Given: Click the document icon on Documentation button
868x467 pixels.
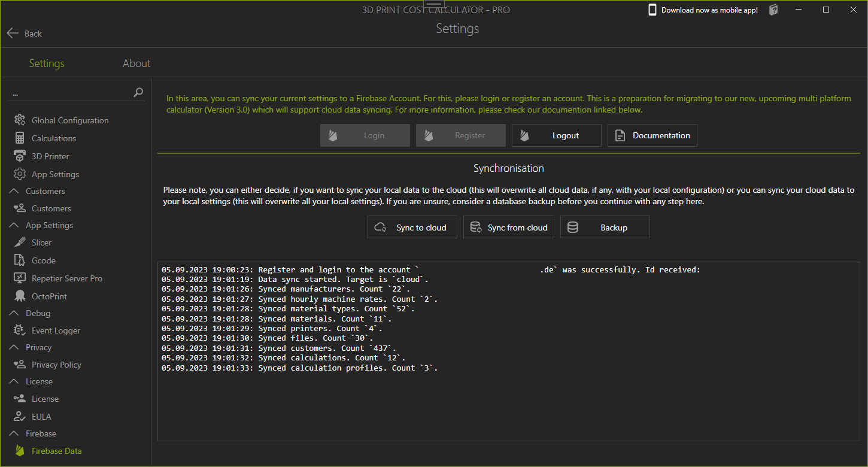Looking at the screenshot, I should [x=620, y=135].
